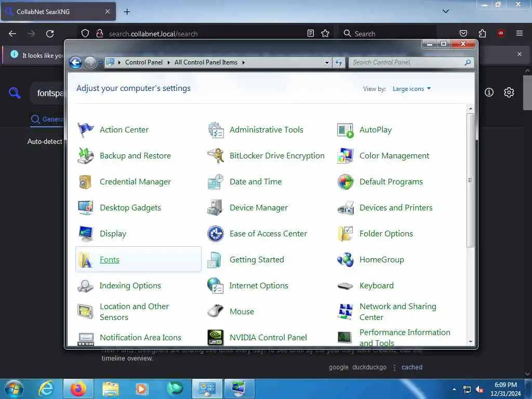Open the Ease of Access Center icon
Viewport: 532px width, 399px height.
pos(216,234)
